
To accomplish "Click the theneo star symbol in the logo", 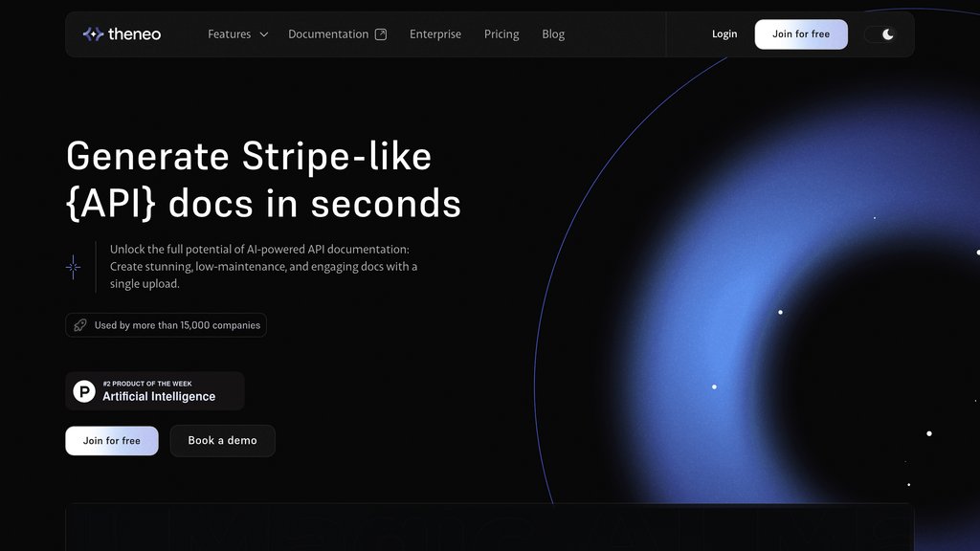I will (x=93, y=33).
